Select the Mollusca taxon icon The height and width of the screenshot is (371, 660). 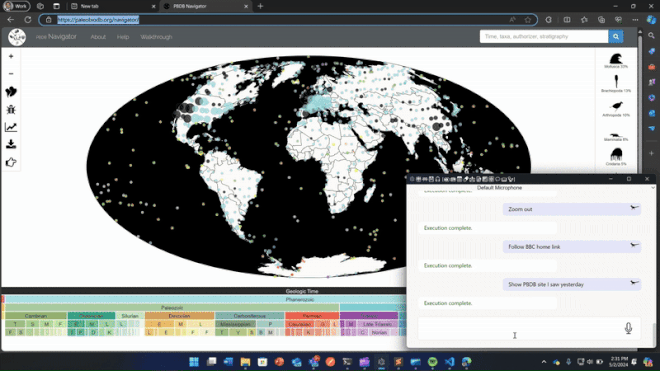point(616,60)
